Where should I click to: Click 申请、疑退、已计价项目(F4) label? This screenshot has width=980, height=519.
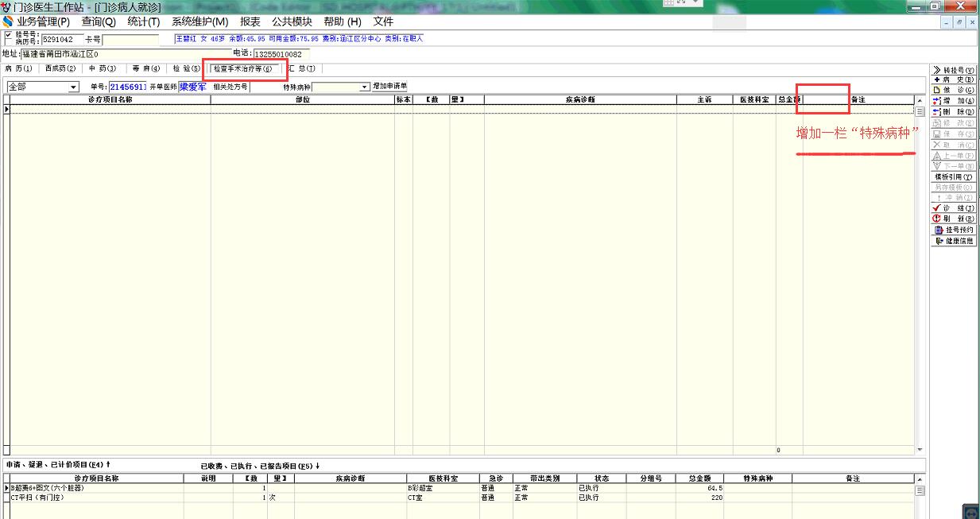coord(58,465)
